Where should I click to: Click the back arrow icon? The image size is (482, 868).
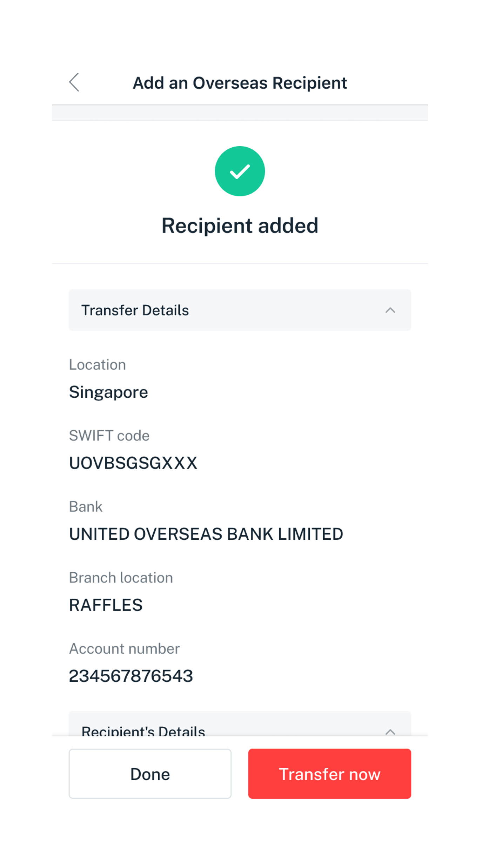(x=75, y=83)
